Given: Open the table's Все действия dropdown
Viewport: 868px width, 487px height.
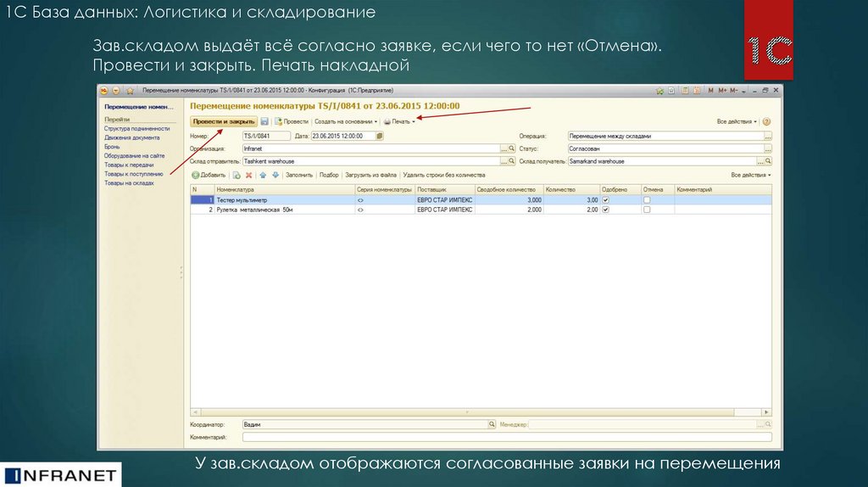Looking at the screenshot, I should pyautogui.click(x=751, y=175).
